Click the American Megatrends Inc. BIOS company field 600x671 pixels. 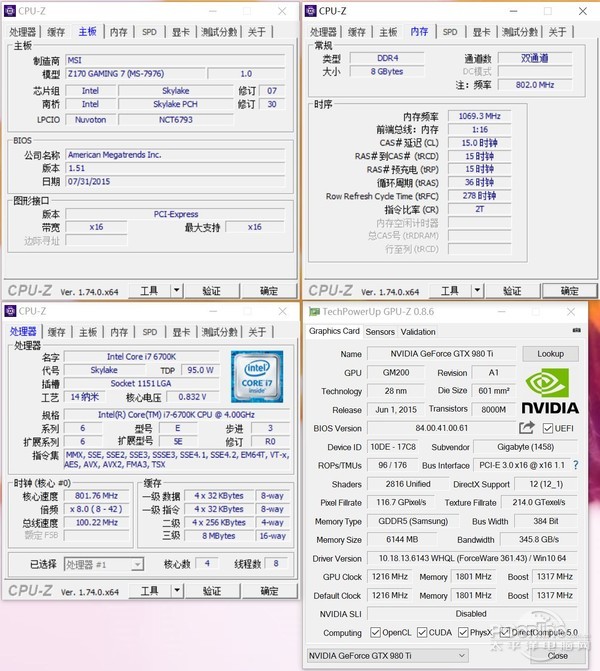point(175,155)
